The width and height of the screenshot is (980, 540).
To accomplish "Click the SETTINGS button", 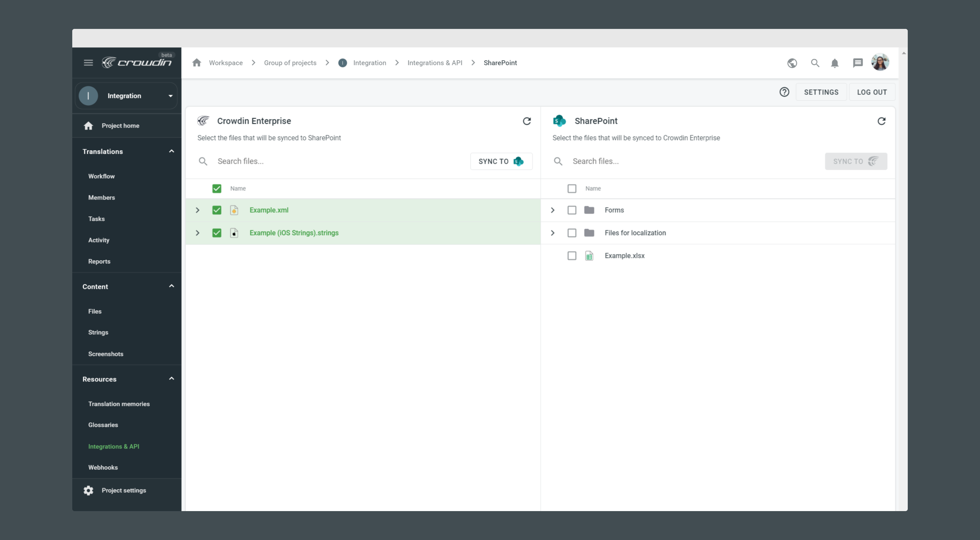I will (x=821, y=92).
